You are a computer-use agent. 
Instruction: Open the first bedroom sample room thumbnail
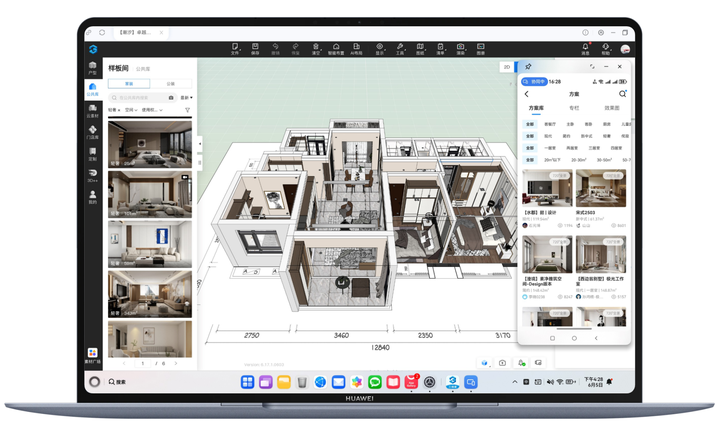(150, 144)
